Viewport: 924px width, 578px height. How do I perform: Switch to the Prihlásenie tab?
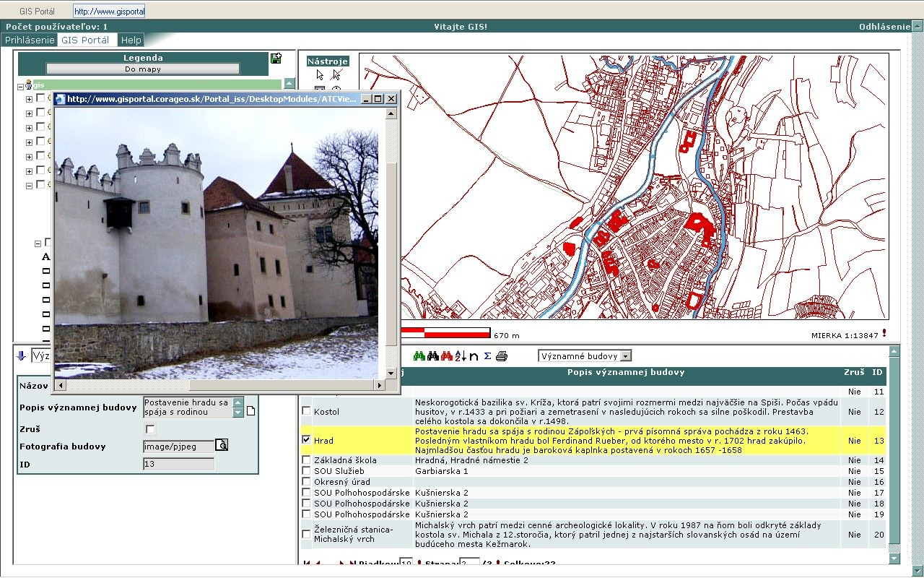(x=30, y=40)
